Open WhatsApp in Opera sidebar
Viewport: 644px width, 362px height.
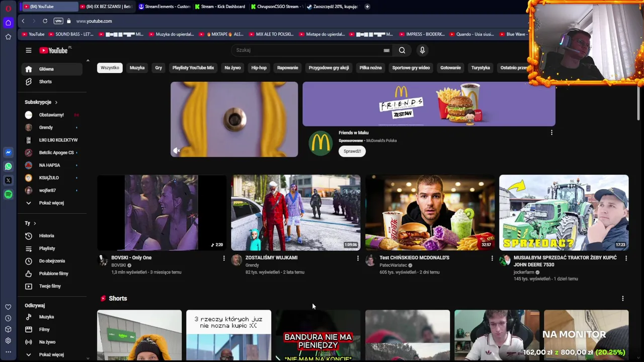(8, 166)
